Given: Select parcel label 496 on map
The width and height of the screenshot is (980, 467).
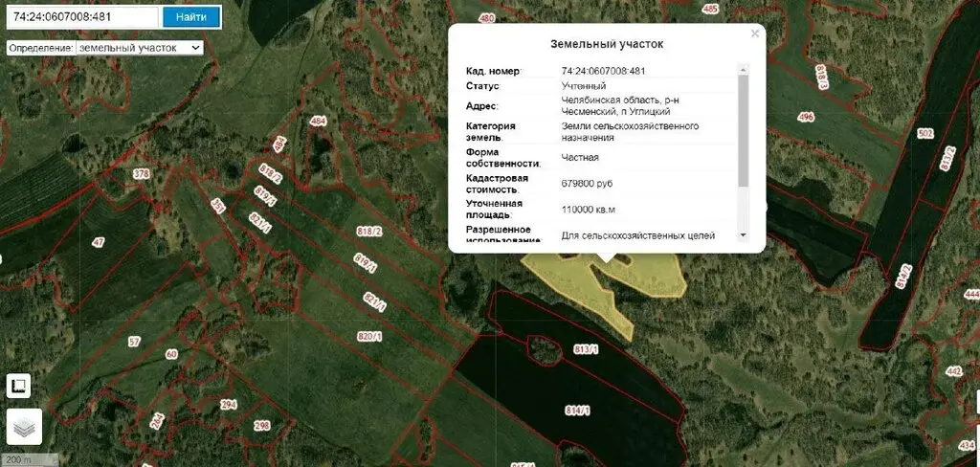Looking at the screenshot, I should 806,117.
